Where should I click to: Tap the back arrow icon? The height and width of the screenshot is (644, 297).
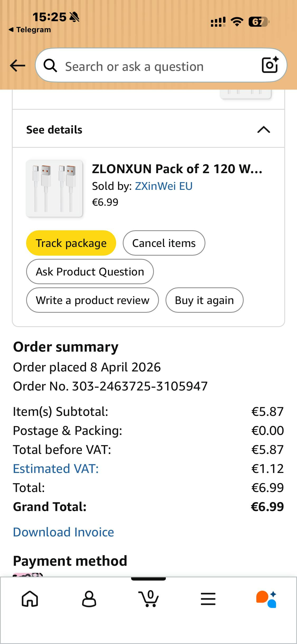tap(17, 66)
